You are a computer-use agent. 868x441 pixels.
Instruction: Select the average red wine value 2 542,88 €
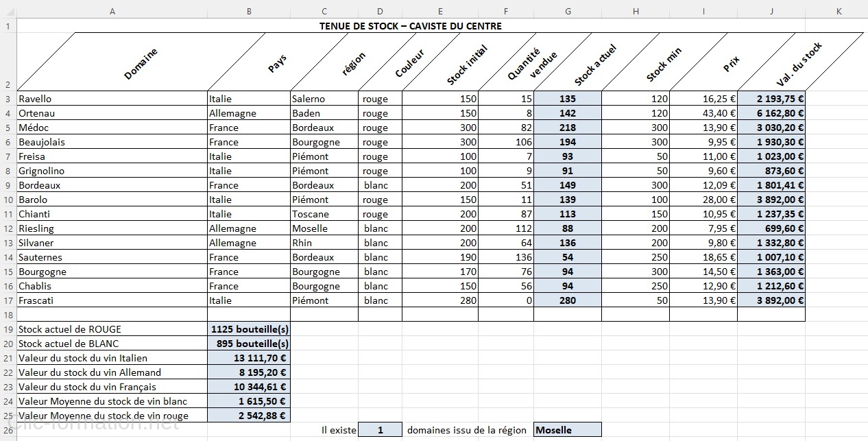248,416
